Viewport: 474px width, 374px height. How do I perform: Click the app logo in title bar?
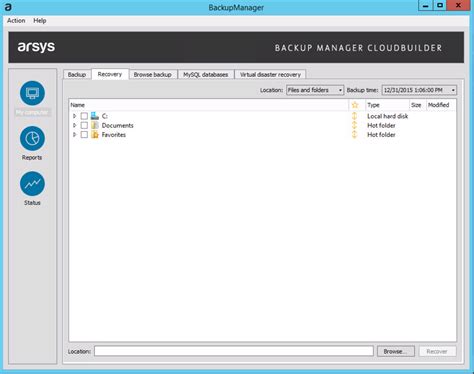[x=8, y=7]
